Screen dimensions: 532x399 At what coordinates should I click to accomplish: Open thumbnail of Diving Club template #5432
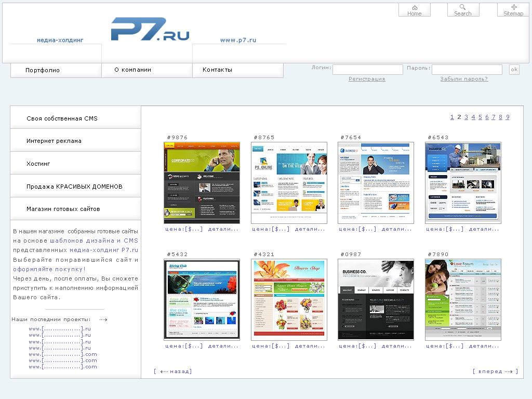pyautogui.click(x=202, y=299)
